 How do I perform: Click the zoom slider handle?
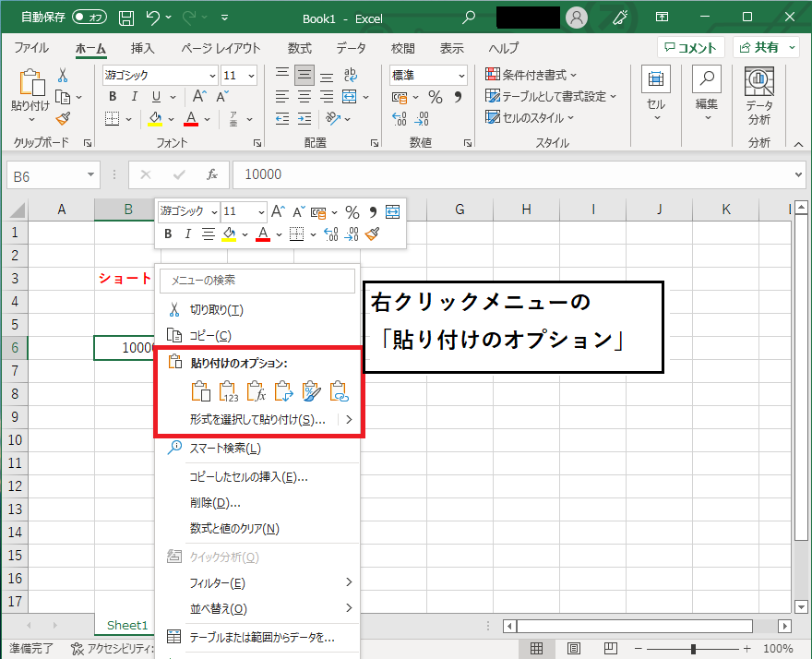(x=693, y=649)
